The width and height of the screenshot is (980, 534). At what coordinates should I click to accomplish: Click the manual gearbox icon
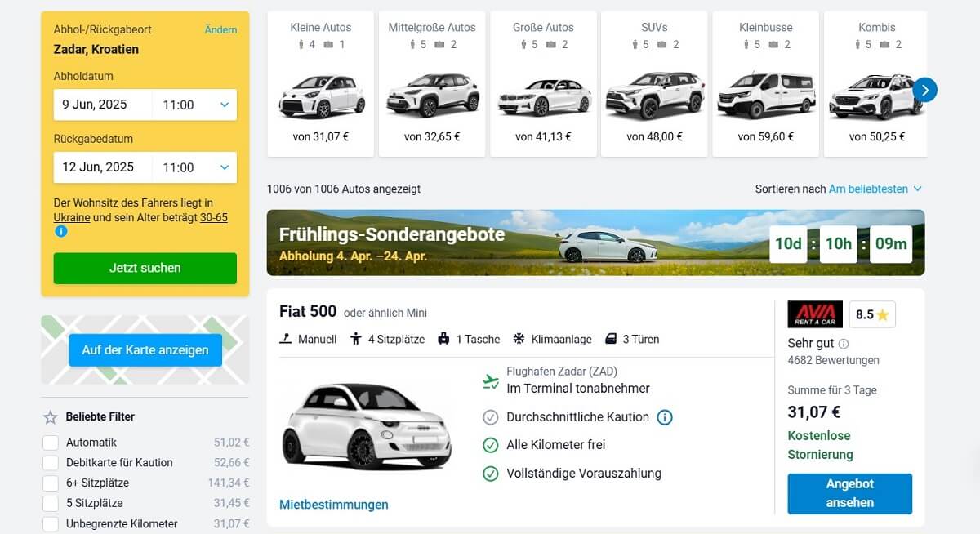pyautogui.click(x=286, y=339)
